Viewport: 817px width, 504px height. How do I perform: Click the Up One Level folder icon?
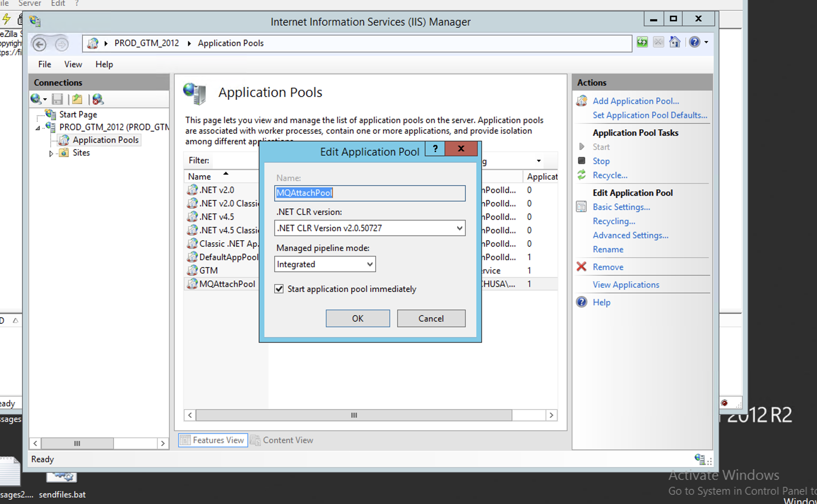tap(77, 100)
